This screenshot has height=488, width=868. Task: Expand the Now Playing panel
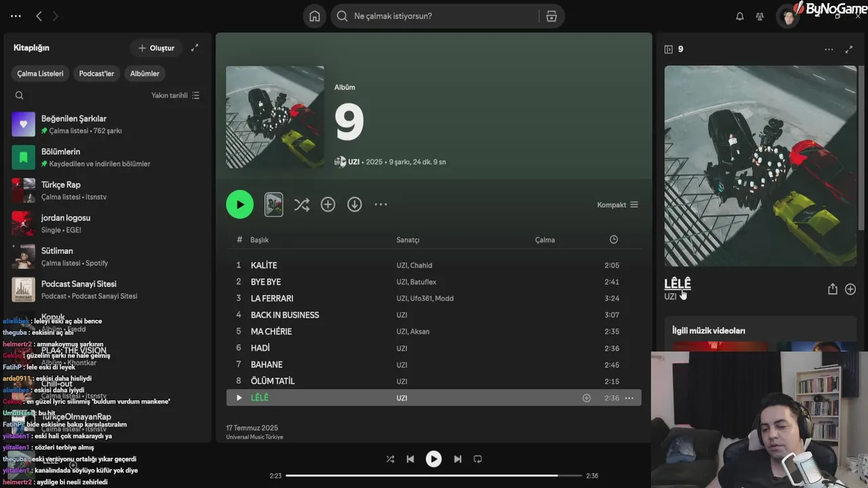(848, 49)
